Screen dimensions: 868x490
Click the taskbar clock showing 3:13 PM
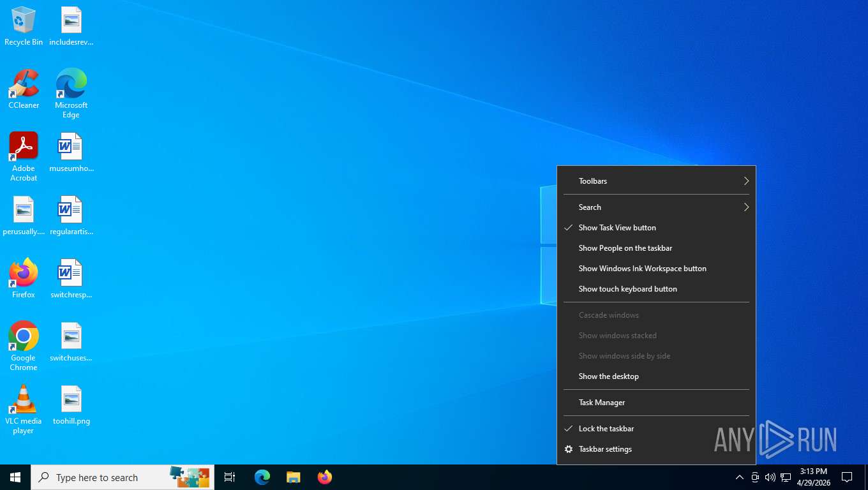[x=814, y=477]
